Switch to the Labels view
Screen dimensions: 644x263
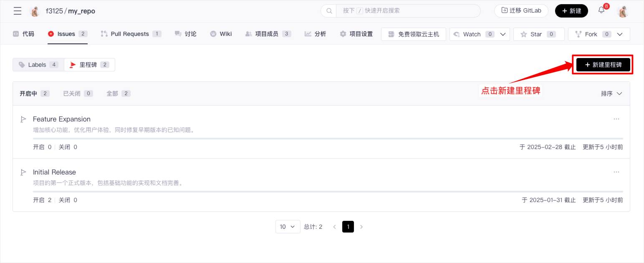tap(38, 65)
